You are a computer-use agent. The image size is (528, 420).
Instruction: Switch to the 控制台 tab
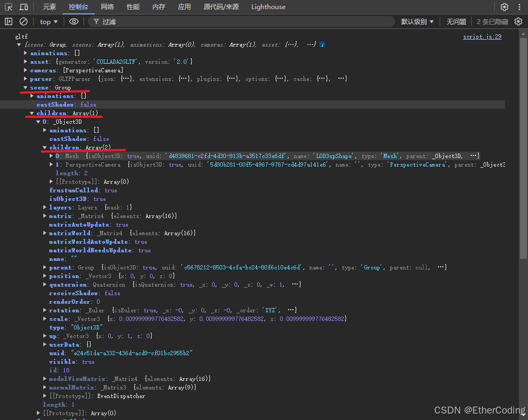(78, 7)
